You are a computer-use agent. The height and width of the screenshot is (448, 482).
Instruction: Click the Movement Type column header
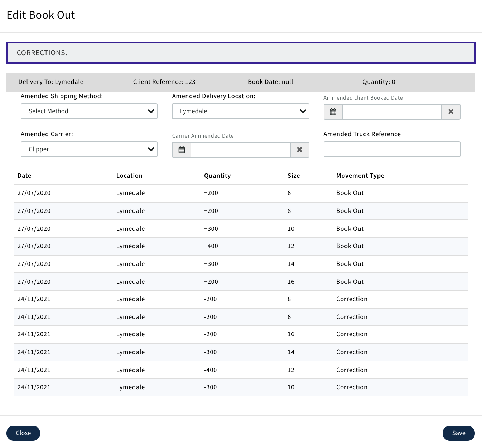click(x=360, y=176)
